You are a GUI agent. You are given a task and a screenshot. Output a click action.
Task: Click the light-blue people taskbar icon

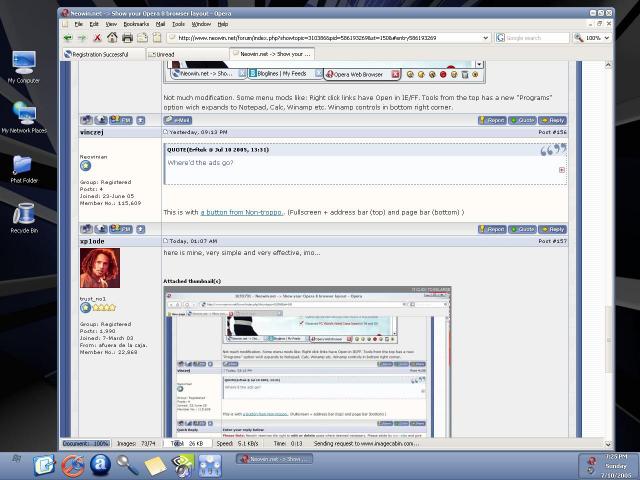pos(210,466)
